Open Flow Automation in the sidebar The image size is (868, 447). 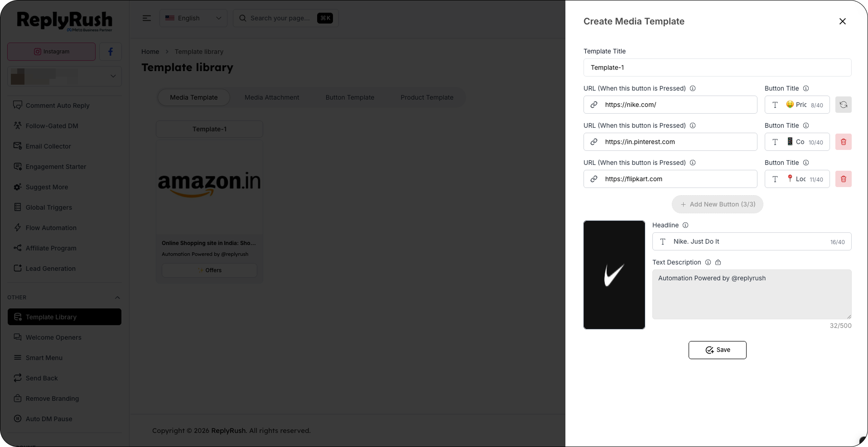point(51,228)
